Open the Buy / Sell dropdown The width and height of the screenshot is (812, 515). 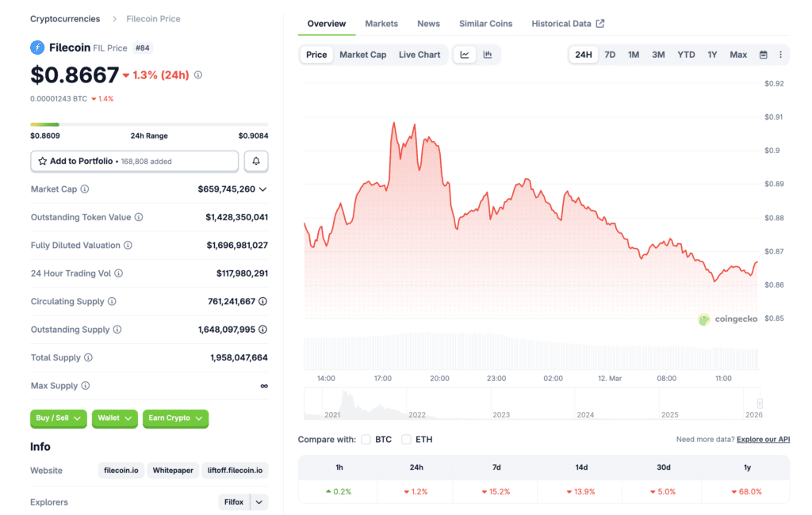click(58, 418)
